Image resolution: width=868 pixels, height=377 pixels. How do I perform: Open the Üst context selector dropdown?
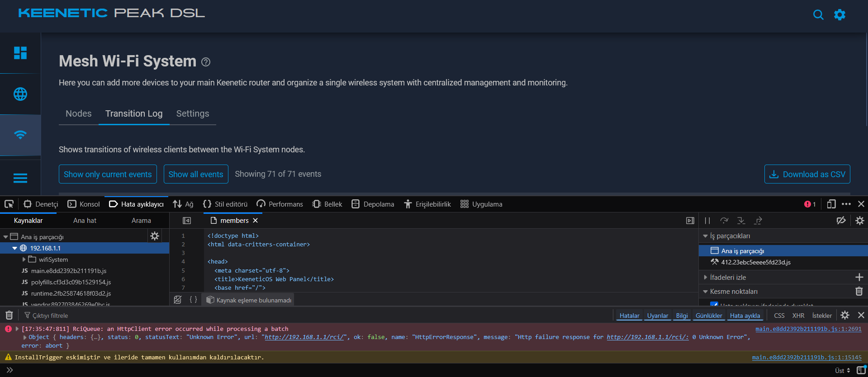[842, 370]
